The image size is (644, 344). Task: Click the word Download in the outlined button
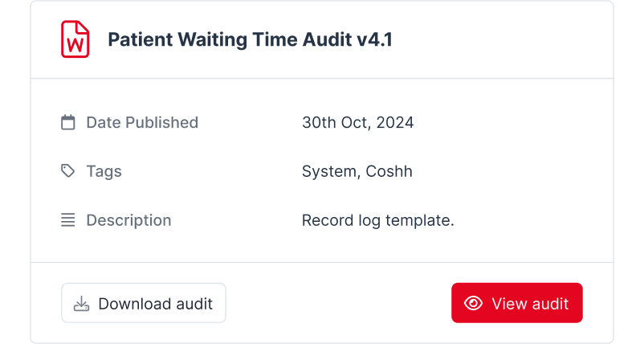click(135, 304)
